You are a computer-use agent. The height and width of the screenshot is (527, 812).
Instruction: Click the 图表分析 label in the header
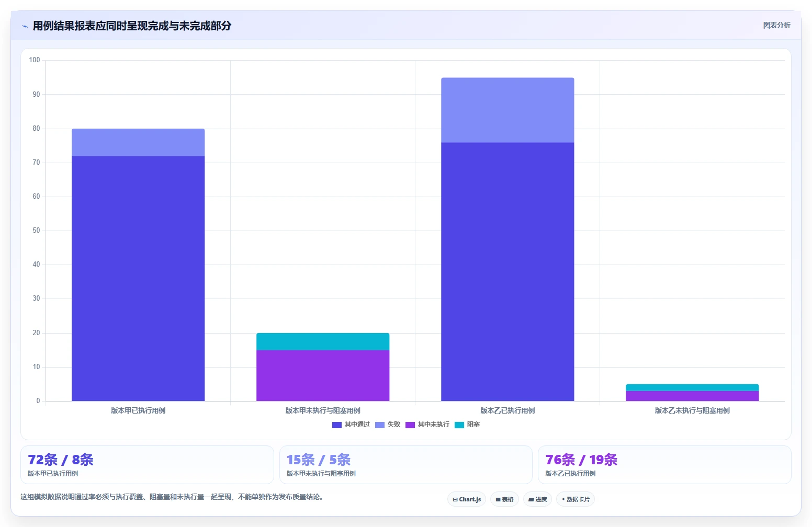[x=776, y=25]
